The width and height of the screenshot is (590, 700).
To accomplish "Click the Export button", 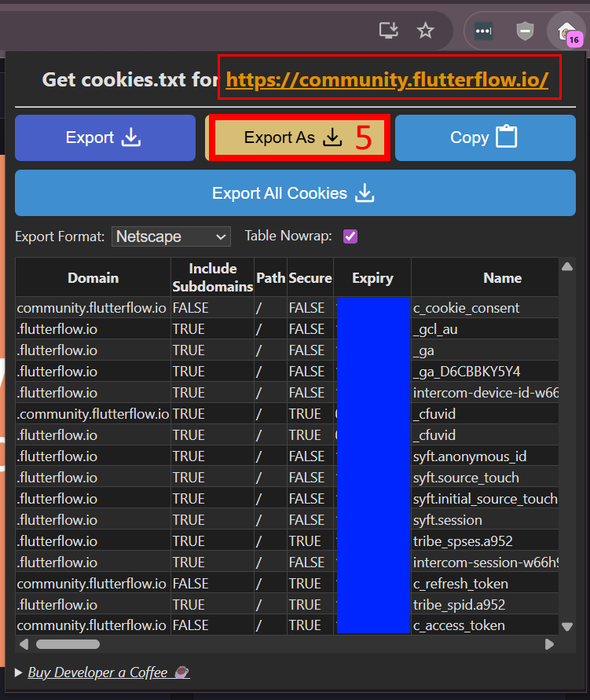I will (x=105, y=137).
